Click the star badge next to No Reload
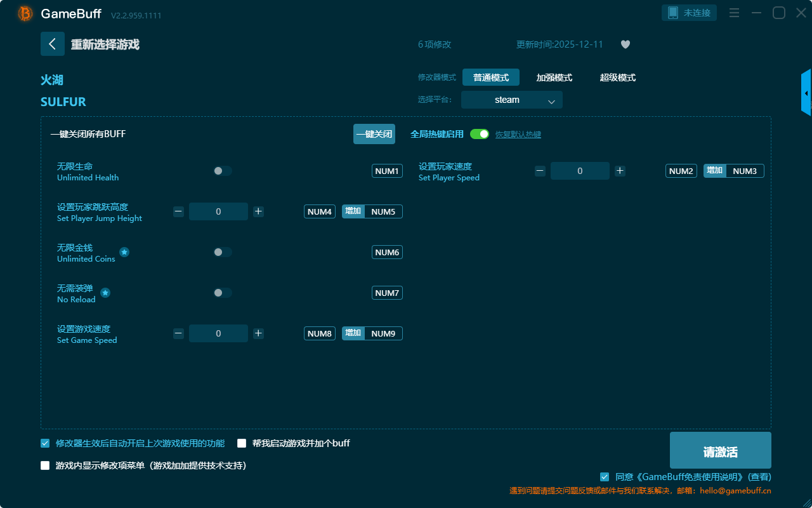 point(105,293)
